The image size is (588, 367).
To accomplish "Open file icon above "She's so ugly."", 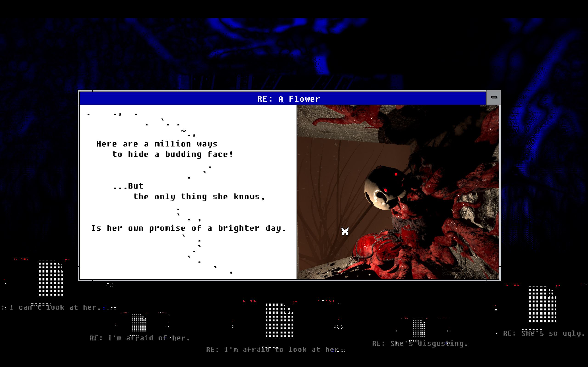I will tap(542, 304).
